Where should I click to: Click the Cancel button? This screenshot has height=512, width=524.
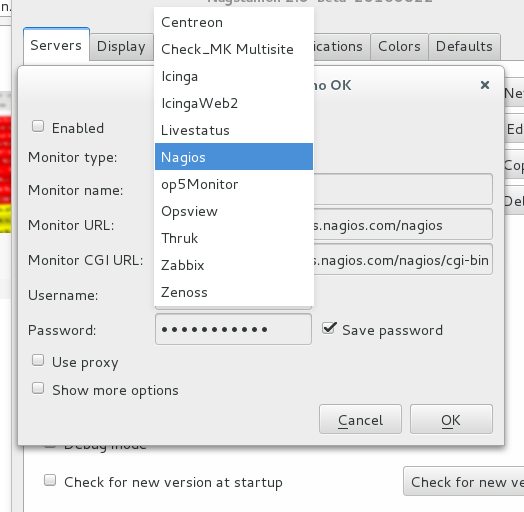click(360, 419)
